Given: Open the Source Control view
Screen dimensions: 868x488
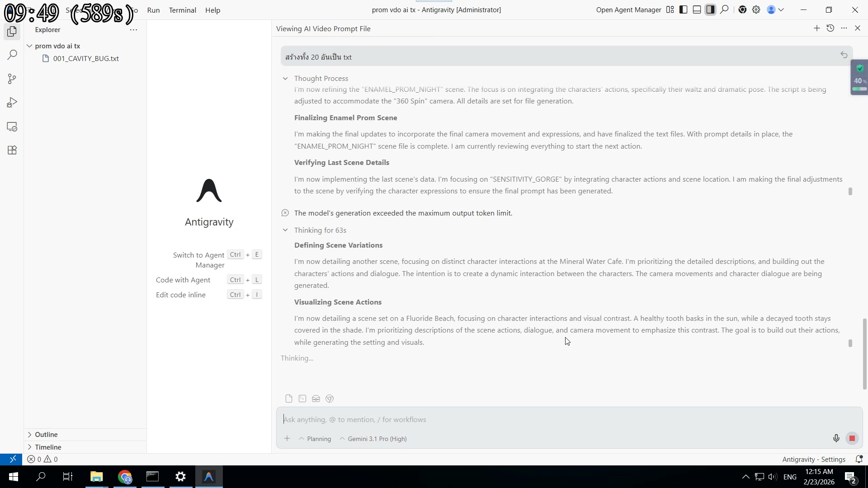Looking at the screenshot, I should (x=12, y=79).
